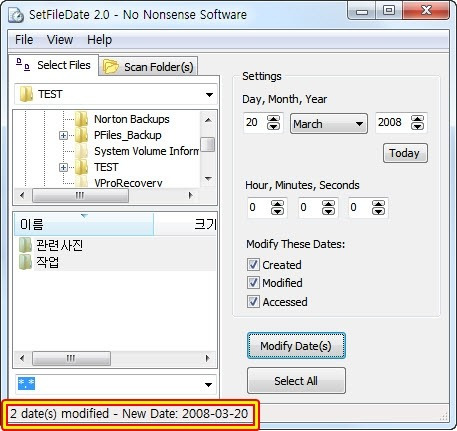Viewport: 457px width, 431px height.
Task: Uncheck the Created checkbox
Action: tap(253, 265)
